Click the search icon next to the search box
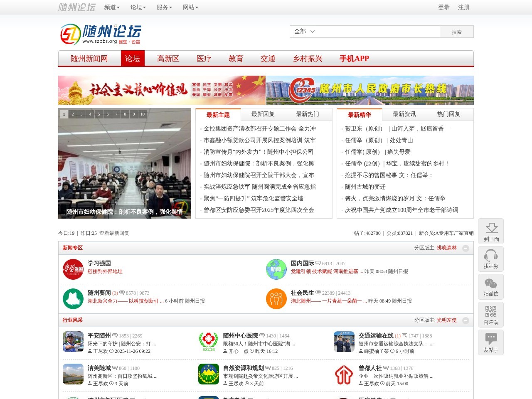 pyautogui.click(x=457, y=32)
